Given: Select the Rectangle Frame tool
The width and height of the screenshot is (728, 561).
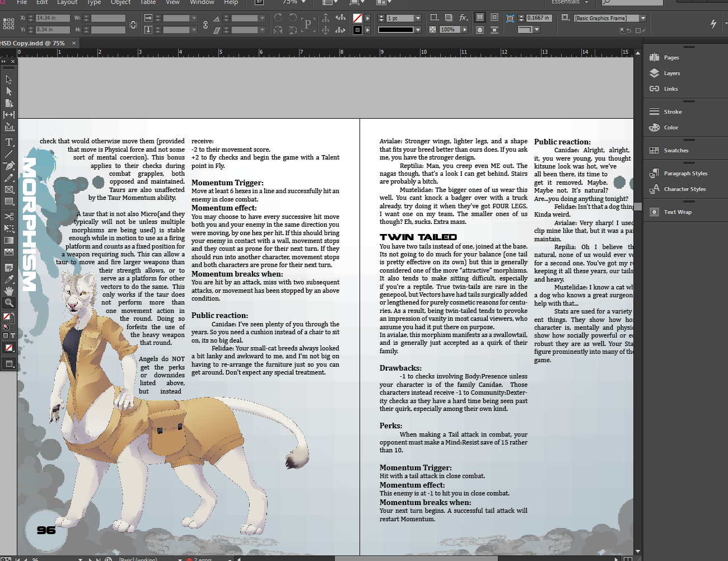Looking at the screenshot, I should 9,189.
